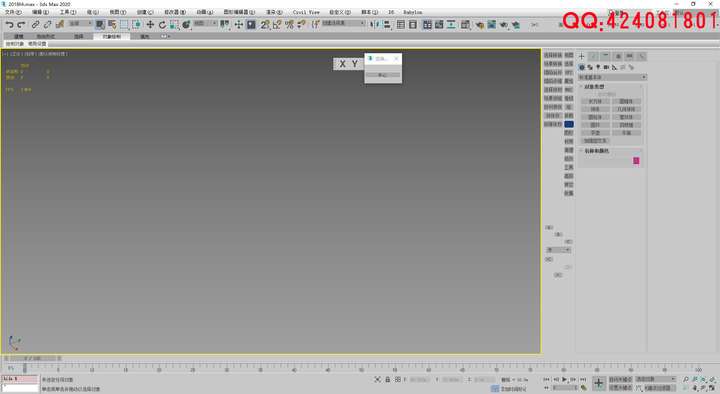Switch to 自由形式 ribbon tab
The image size is (720, 394).
(x=46, y=36)
